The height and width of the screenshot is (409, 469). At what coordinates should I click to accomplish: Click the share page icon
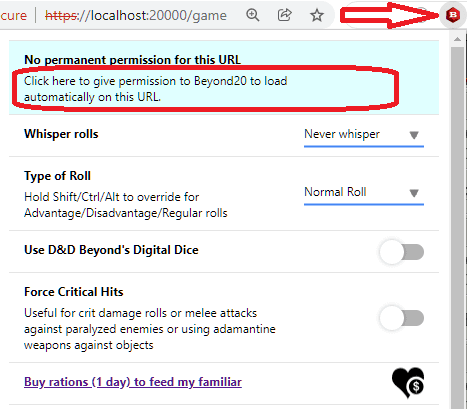pyautogui.click(x=284, y=15)
